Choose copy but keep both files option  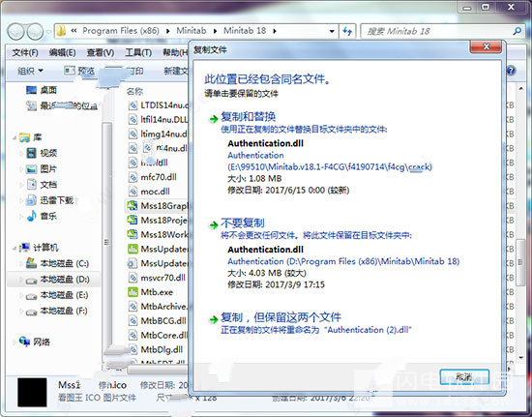click(x=281, y=317)
